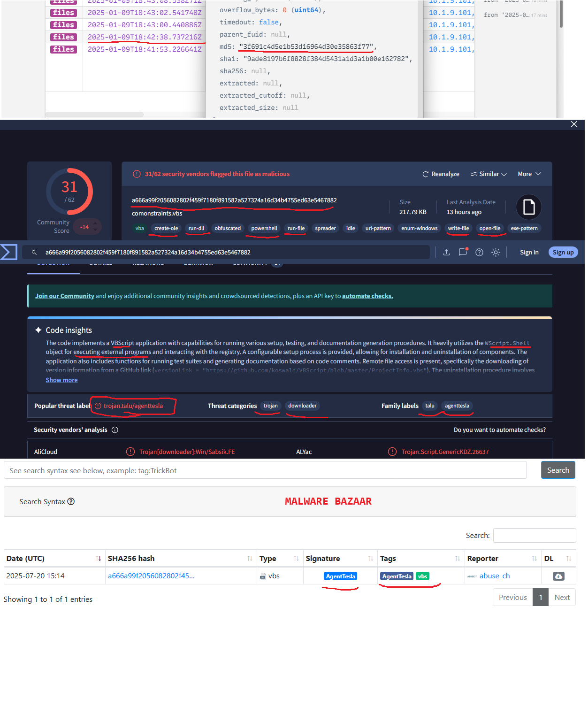Viewport: 588px width, 714px height.
Task: Expand Code insights with Show more
Action: [61, 380]
